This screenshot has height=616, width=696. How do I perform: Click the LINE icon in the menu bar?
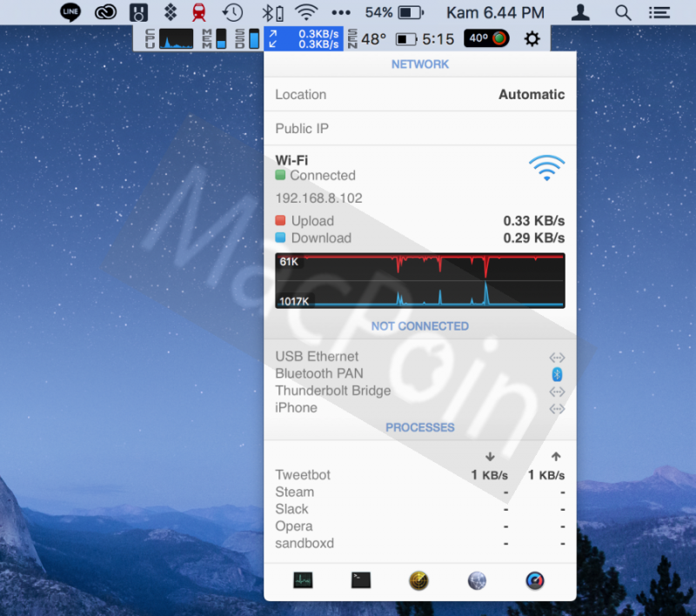click(70, 12)
